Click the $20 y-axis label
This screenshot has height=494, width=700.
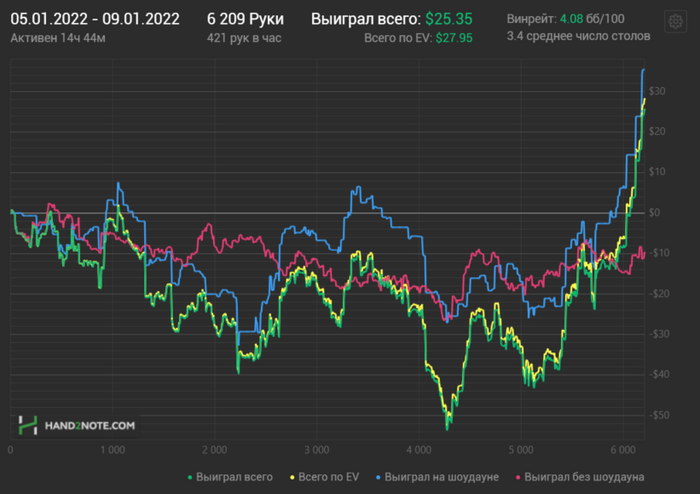(657, 131)
